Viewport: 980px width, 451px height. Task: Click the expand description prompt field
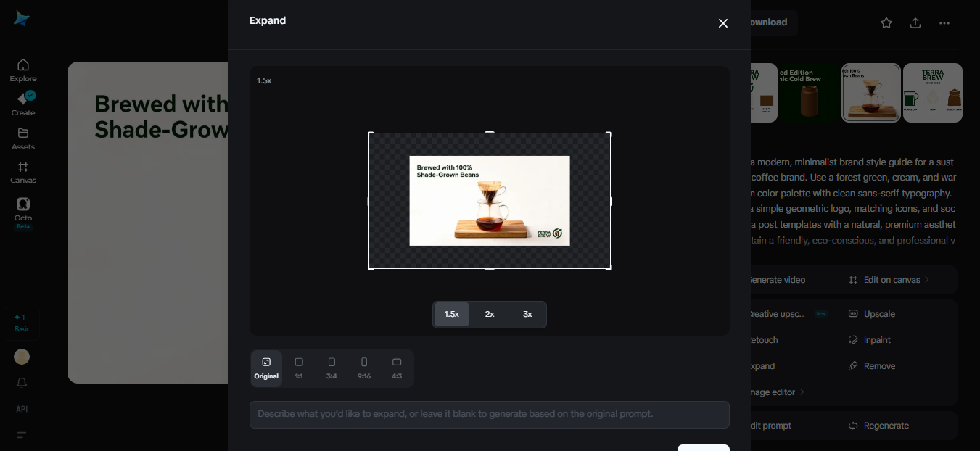coord(490,414)
